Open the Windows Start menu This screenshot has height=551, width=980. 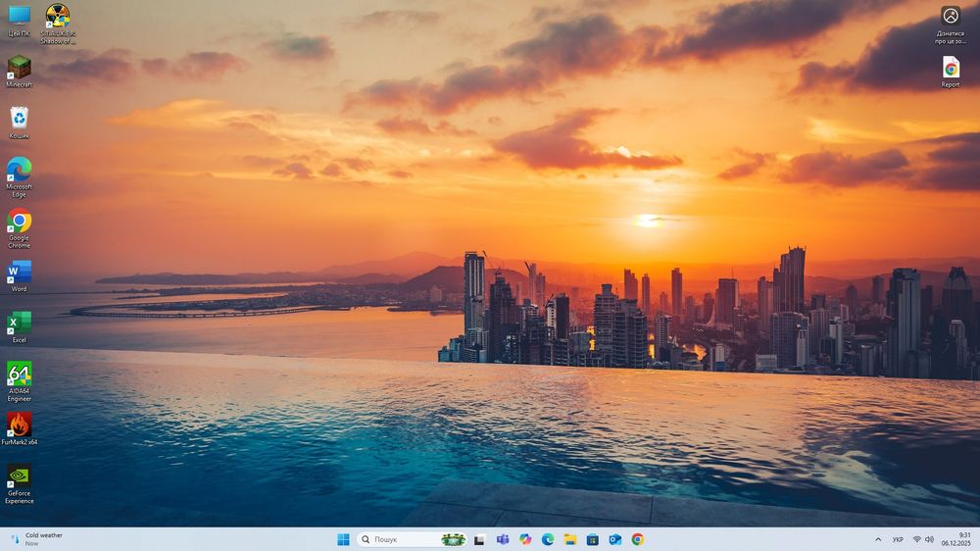click(x=343, y=539)
